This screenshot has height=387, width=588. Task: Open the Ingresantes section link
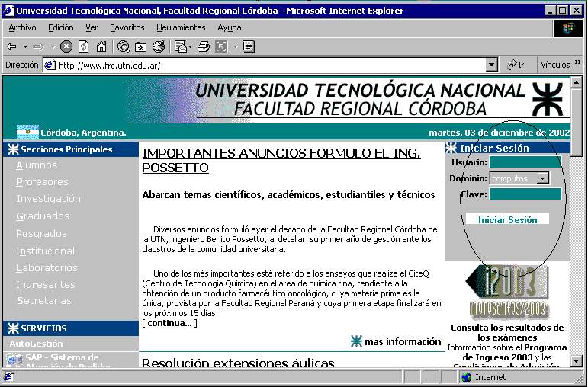point(45,285)
